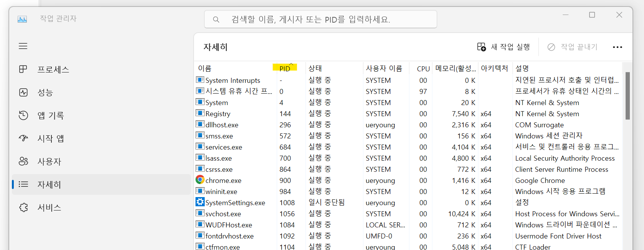This screenshot has width=644, height=250.
Task: Click the icon next to Registry process
Action: coord(200,113)
